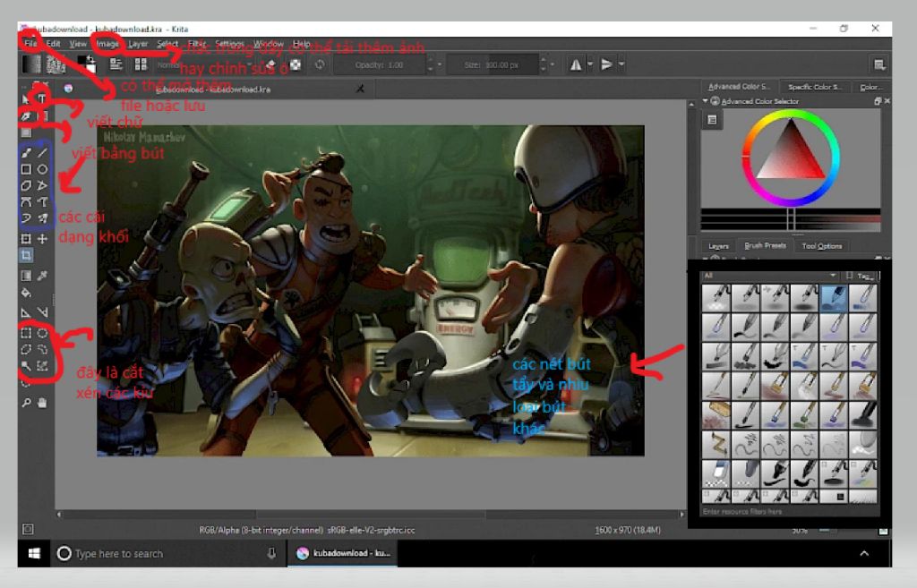917x588 pixels.
Task: Select the Polygon tool
Action: coord(26,186)
